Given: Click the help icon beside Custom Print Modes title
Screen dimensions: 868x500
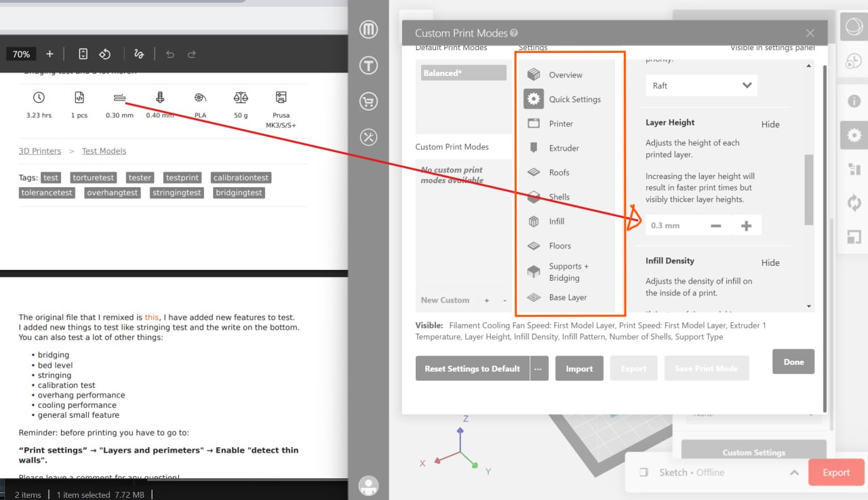Looking at the screenshot, I should 512,32.
